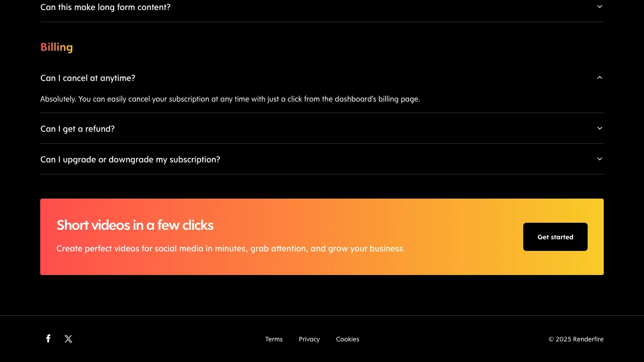Click the cancellation answer text
This screenshot has height=362, width=644.
[230, 99]
